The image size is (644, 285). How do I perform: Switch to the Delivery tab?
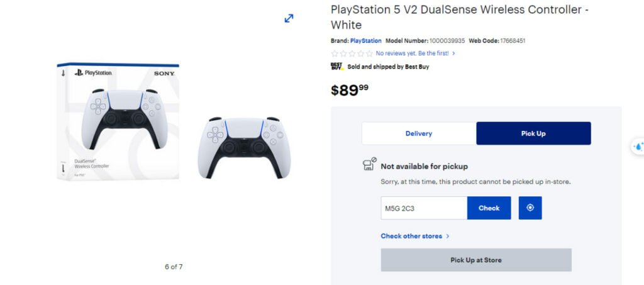[x=419, y=133]
